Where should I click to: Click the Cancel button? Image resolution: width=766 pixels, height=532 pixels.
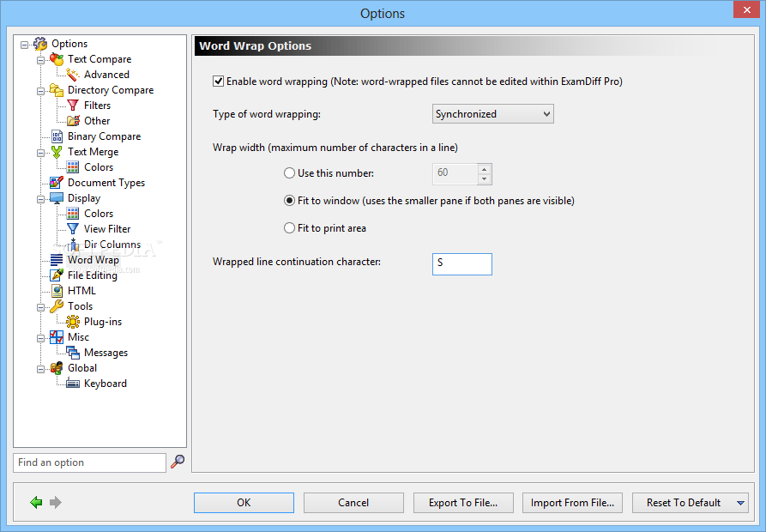click(353, 503)
